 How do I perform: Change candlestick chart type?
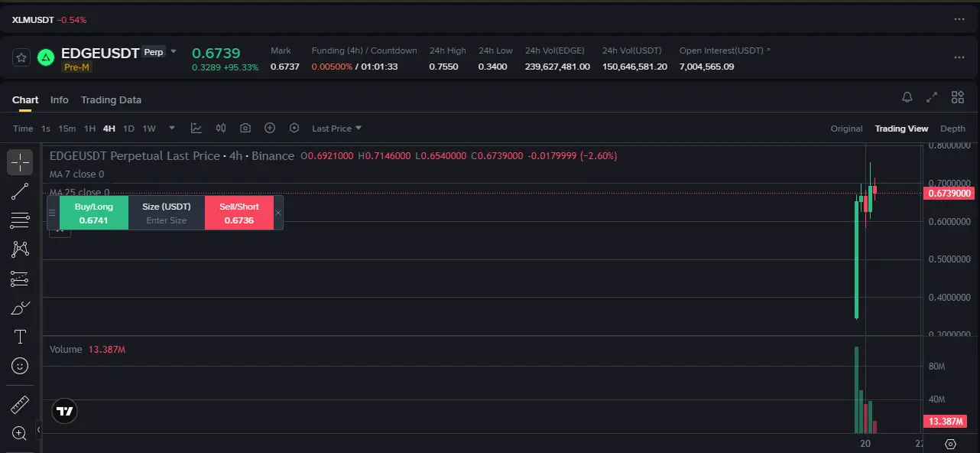(x=221, y=128)
